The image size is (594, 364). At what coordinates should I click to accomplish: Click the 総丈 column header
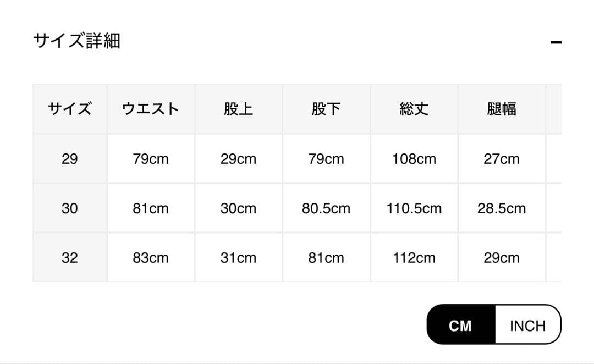point(414,109)
